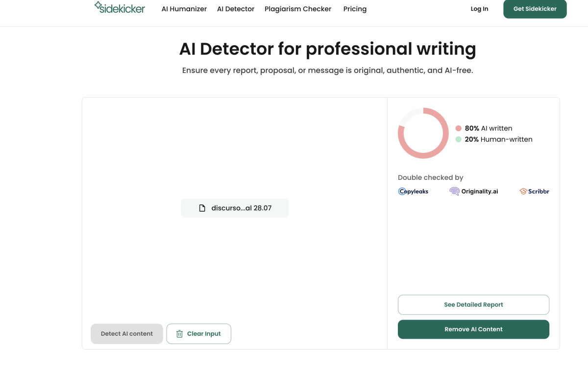This screenshot has width=588, height=372.
Task: Click Detect AI content button
Action: pos(127,334)
